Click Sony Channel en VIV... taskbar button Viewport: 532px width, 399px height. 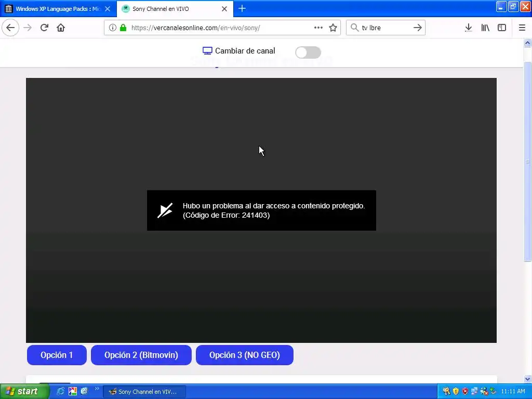click(144, 392)
